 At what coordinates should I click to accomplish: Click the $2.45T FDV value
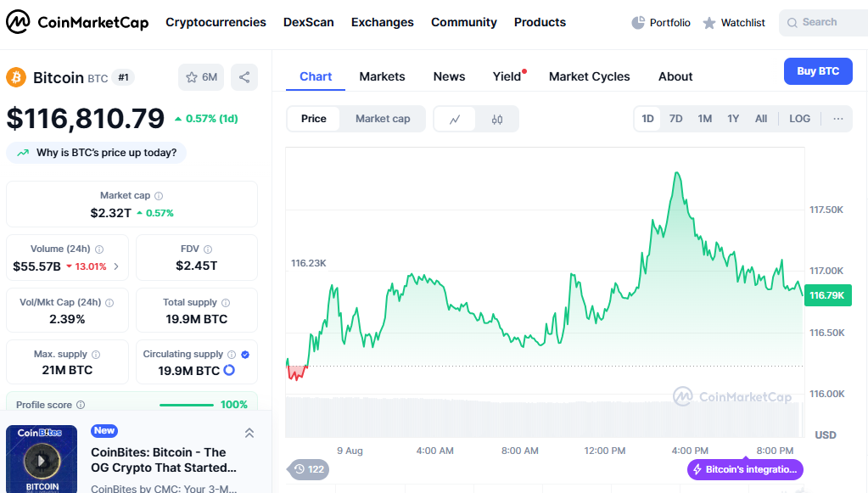pos(197,266)
